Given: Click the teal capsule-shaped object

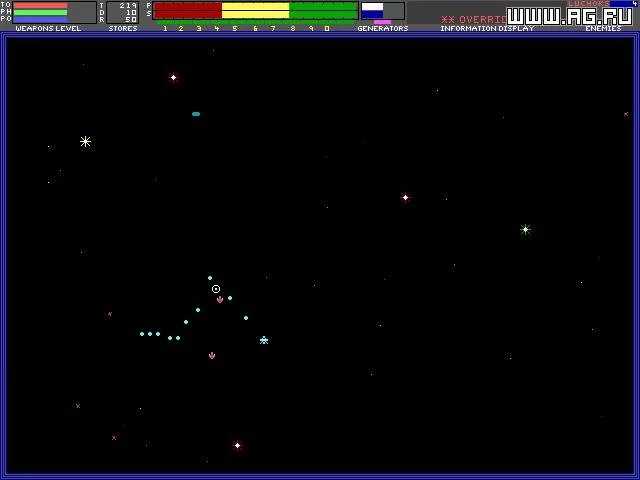Looking at the screenshot, I should (196, 114).
